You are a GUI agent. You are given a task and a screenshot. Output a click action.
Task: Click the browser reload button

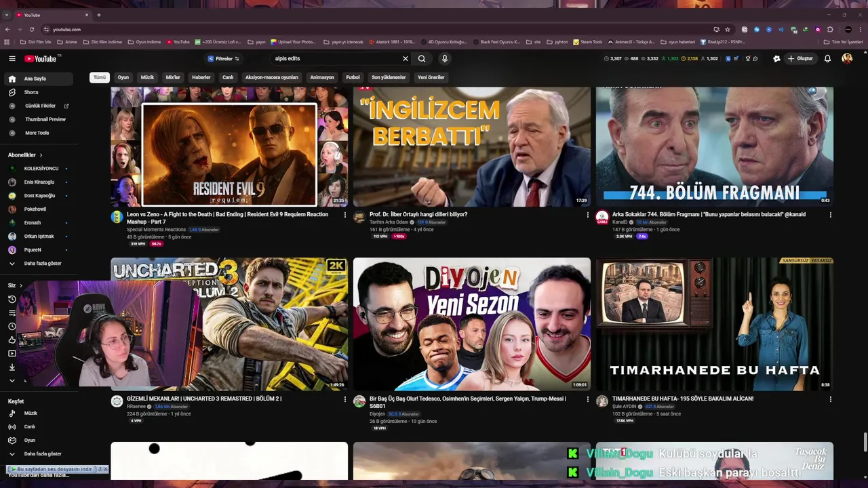coord(31,29)
